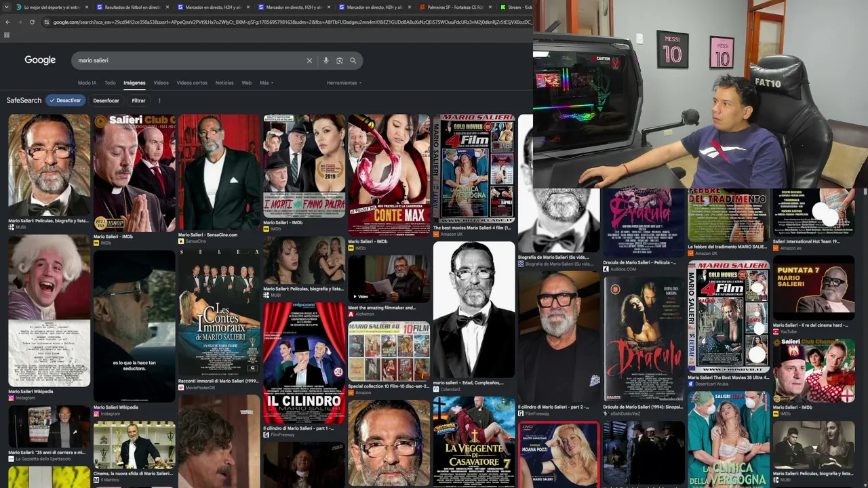
Task: Open 'Meet the amazing filmmaker and...' link
Action: (x=382, y=308)
